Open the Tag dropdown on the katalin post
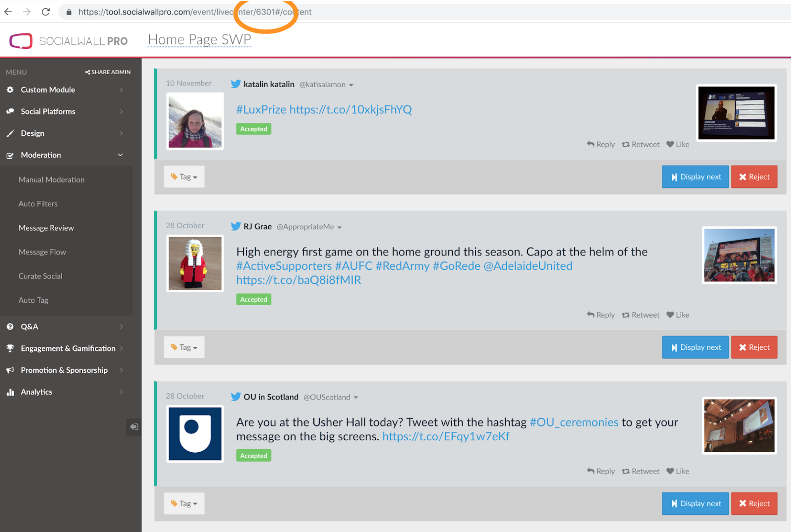Image resolution: width=791 pixels, height=532 pixels. [184, 177]
